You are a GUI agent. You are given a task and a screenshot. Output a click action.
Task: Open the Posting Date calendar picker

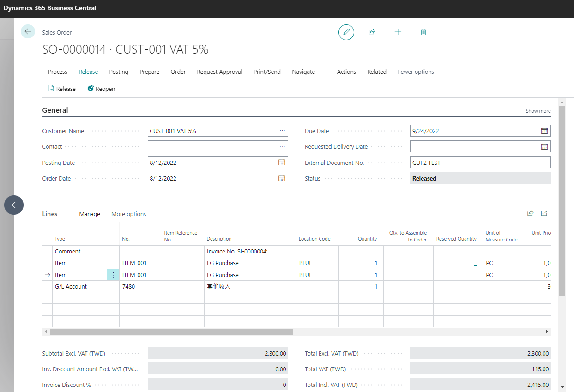pos(282,163)
